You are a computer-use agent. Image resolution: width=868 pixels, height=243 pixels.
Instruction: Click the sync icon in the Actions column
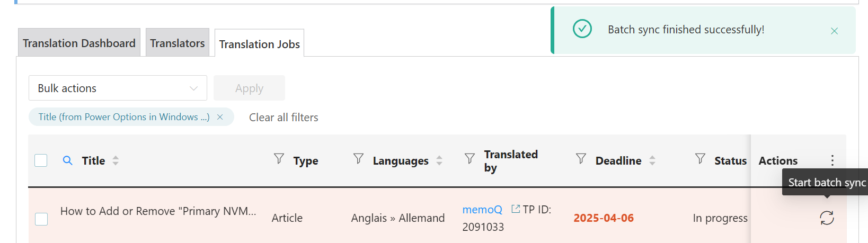pyautogui.click(x=827, y=218)
